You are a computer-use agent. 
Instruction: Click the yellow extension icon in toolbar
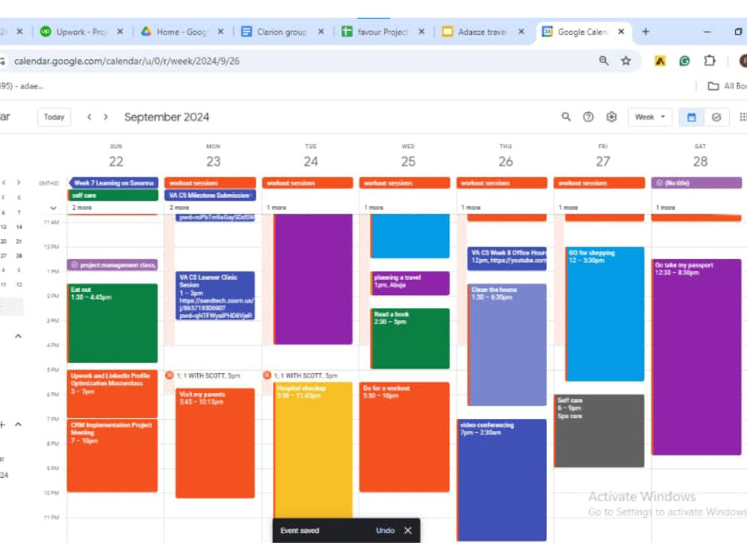point(660,61)
